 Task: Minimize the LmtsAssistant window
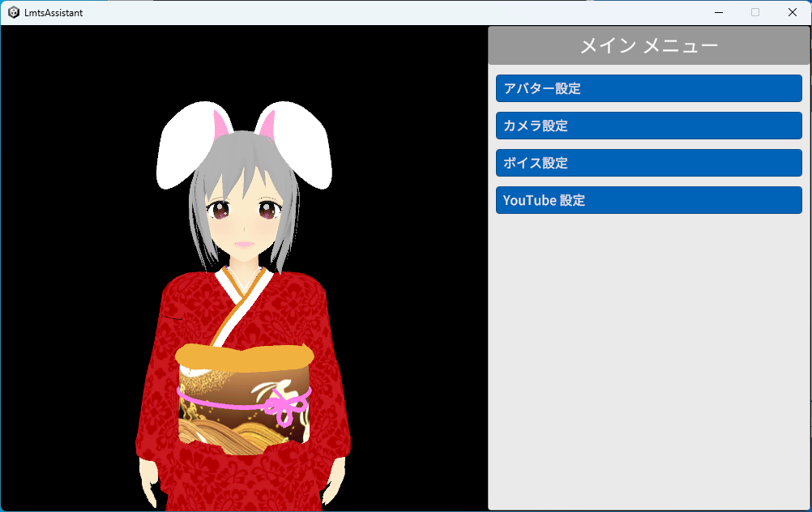tap(719, 12)
